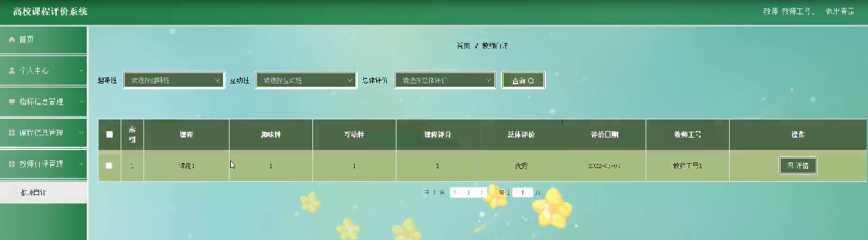Open the 个人中心 sidebar menu
The height and width of the screenshot is (240, 868).
click(43, 70)
